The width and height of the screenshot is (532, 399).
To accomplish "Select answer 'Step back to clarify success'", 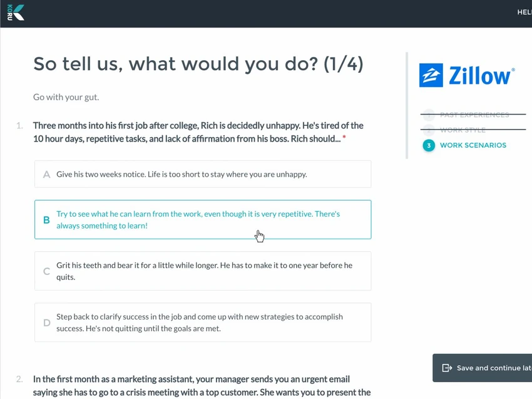I will pos(203,322).
